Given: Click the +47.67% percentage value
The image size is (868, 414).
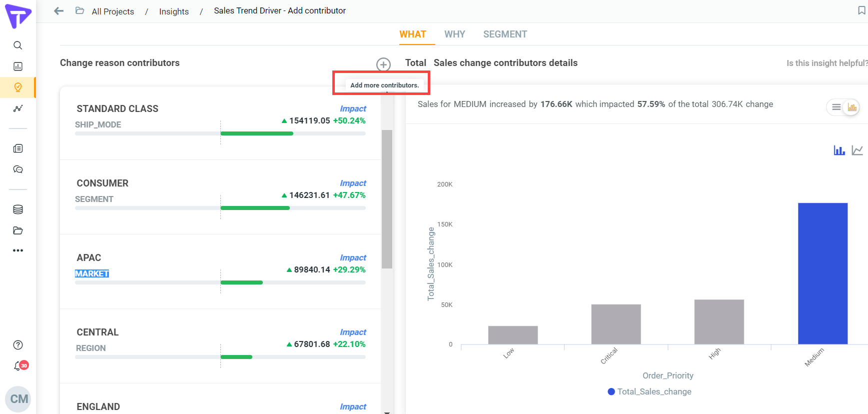Looking at the screenshot, I should [349, 195].
